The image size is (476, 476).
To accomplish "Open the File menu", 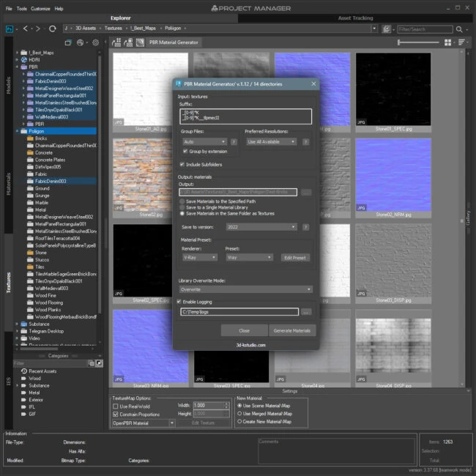I will tap(9, 9).
